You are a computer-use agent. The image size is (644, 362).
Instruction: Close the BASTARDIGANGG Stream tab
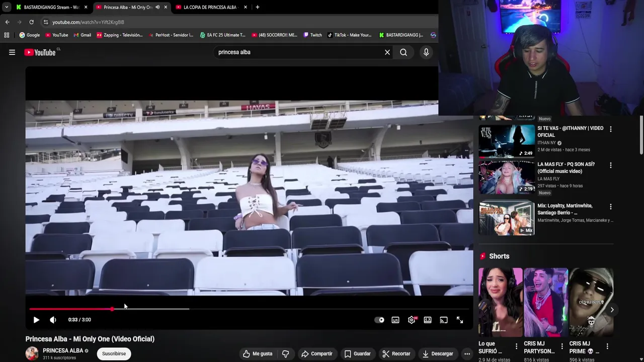pos(86,7)
